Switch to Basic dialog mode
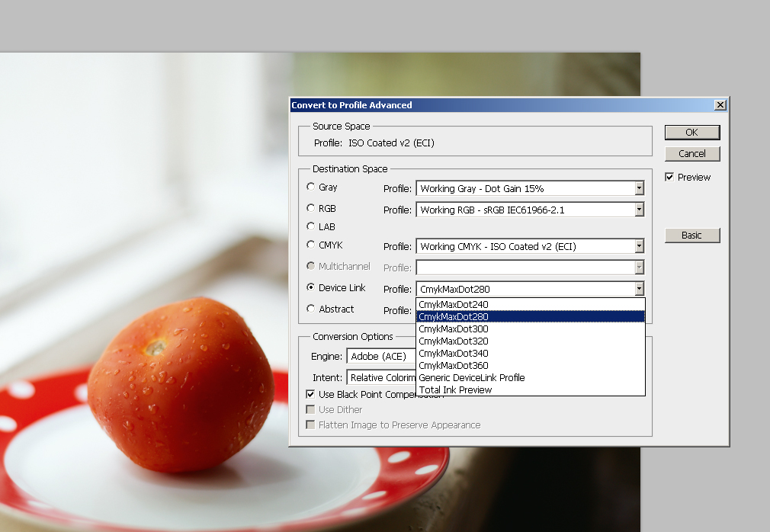 (x=692, y=235)
